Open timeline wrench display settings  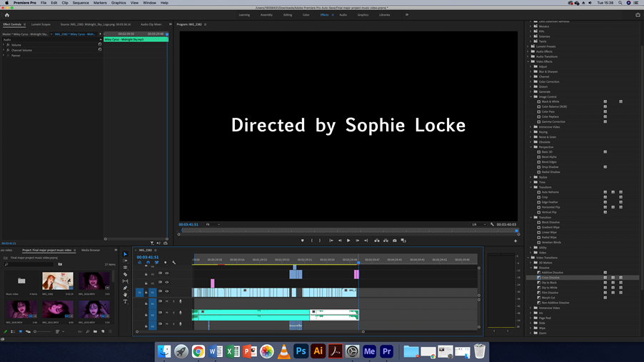173,263
